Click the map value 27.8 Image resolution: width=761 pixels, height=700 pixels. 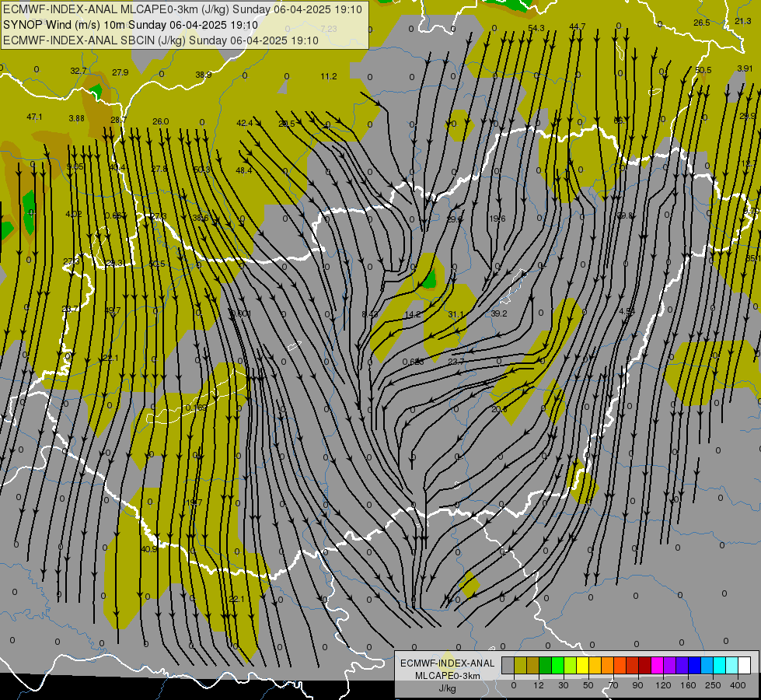tap(159, 169)
